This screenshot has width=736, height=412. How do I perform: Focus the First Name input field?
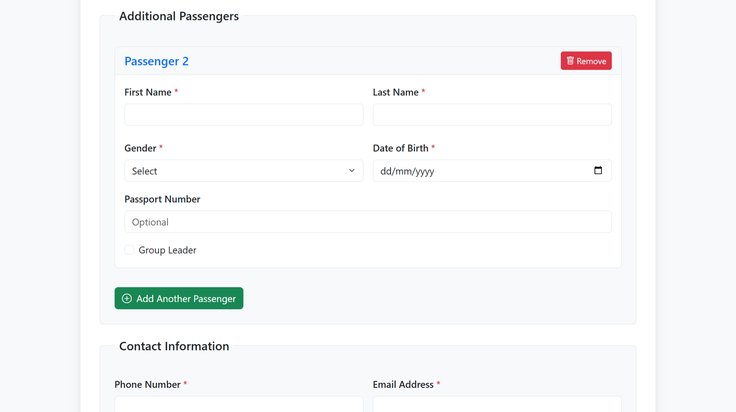tap(244, 114)
